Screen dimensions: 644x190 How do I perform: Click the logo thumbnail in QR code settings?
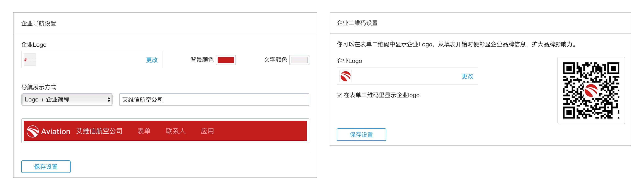click(346, 76)
